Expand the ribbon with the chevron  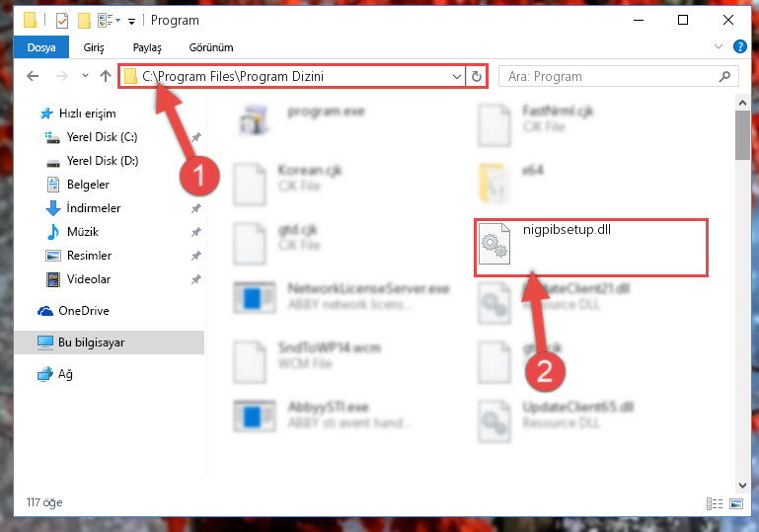[719, 47]
